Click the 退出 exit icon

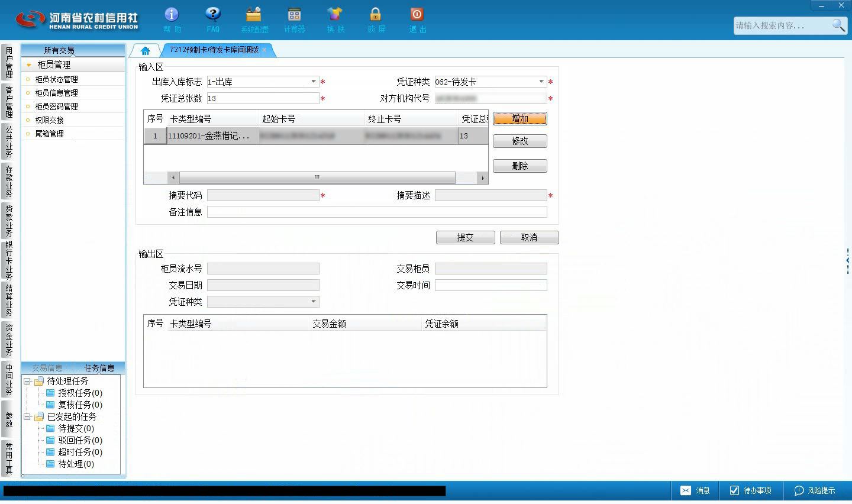tap(417, 15)
